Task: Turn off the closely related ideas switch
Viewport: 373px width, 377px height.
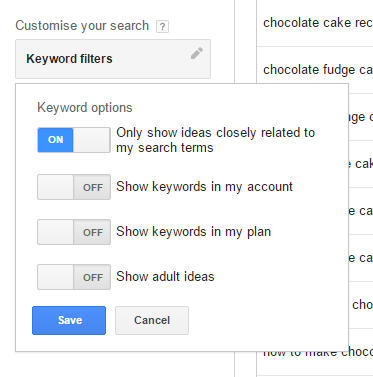Action: click(x=74, y=140)
